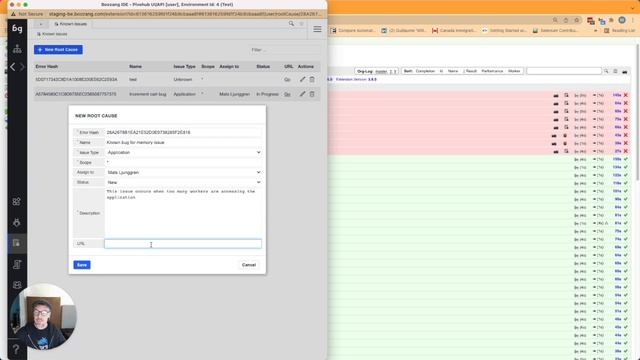Focus the Filter field above the issues table

point(285,50)
